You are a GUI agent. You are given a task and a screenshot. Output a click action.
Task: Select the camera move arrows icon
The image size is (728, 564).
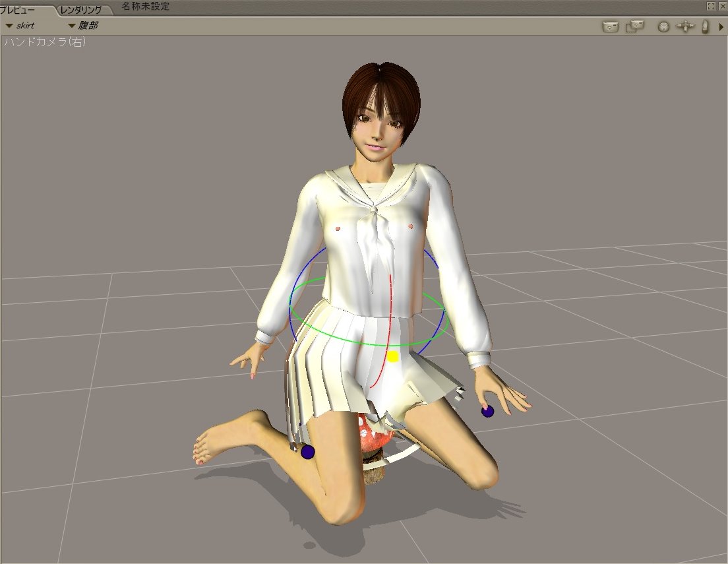coord(685,26)
